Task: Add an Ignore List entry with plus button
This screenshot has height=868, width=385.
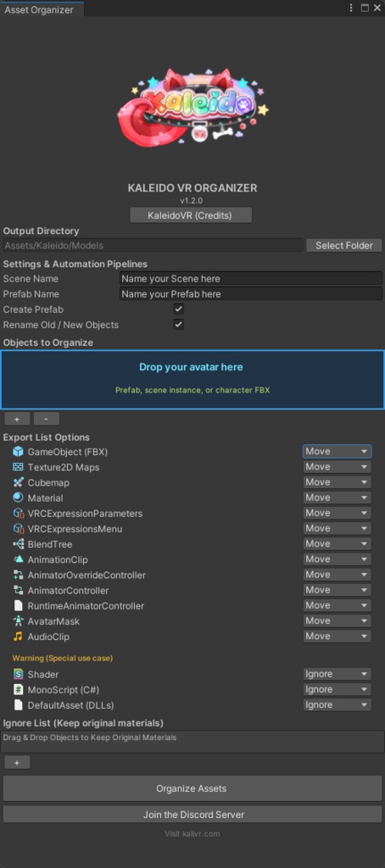Action: 17,762
